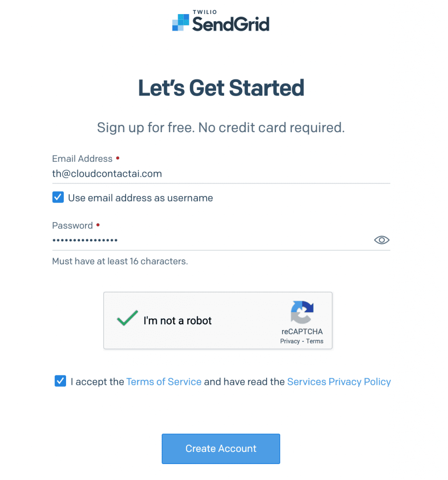Click the "Email Address" field label
448x480 pixels.
pyautogui.click(x=82, y=158)
